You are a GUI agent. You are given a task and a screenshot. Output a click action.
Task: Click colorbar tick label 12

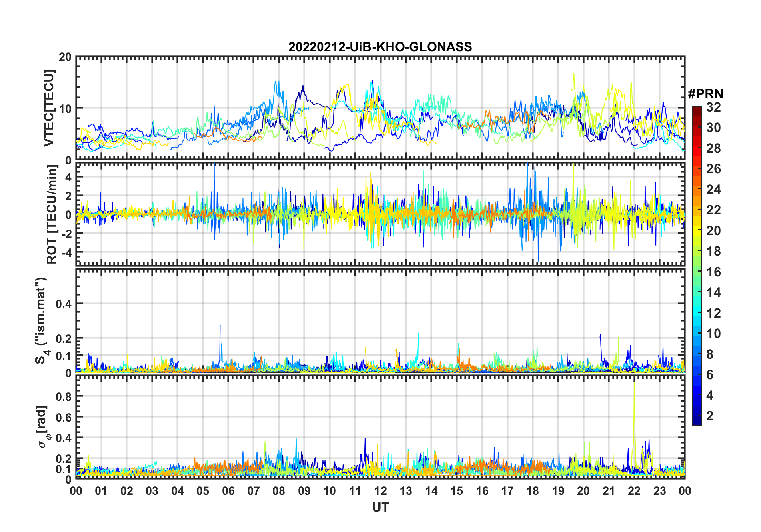(x=714, y=313)
